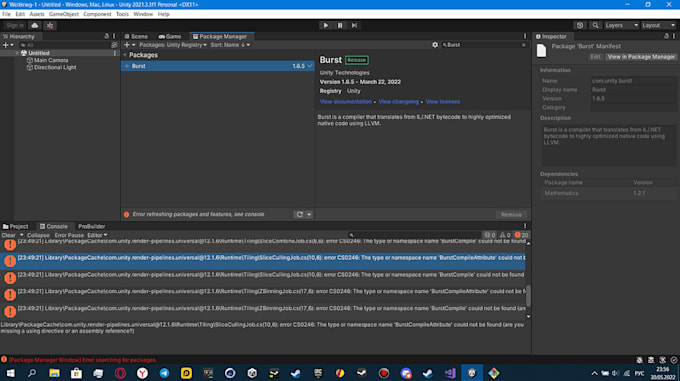Open View changelog link
Screen dimensions: 680x381
tap(399, 102)
